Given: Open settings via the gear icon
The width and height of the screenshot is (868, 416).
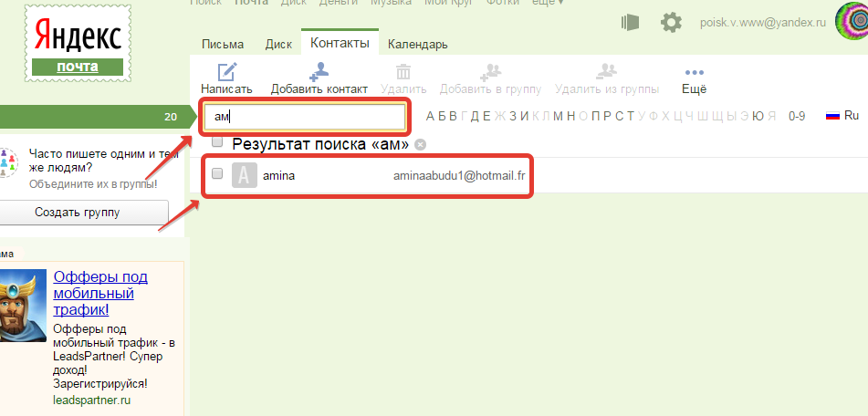Looking at the screenshot, I should pos(671,22).
